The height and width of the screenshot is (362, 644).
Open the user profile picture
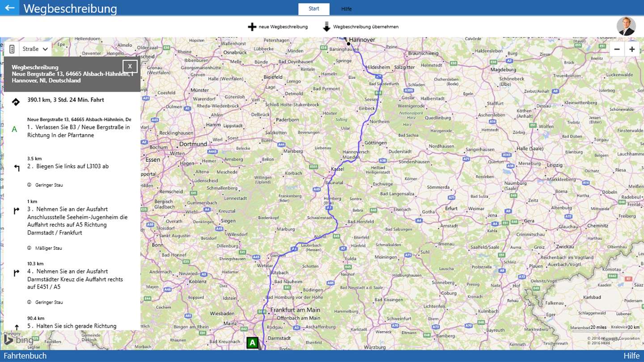626,26
